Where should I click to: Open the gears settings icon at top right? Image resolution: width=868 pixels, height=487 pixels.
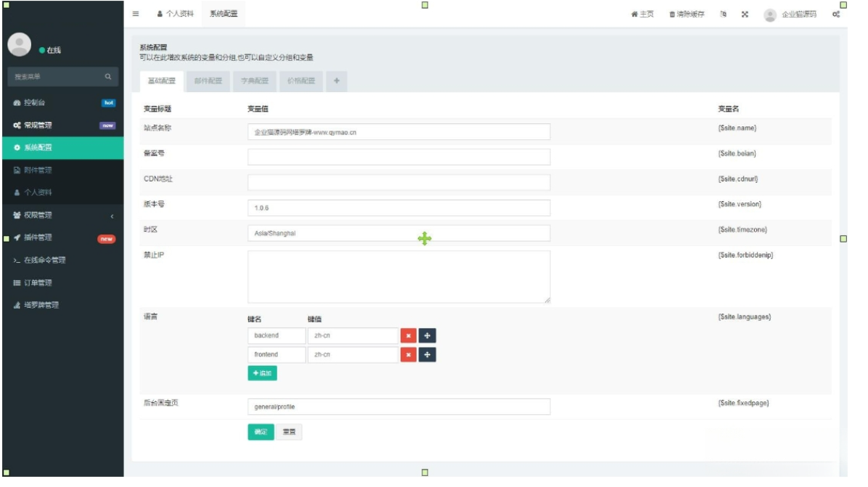(x=836, y=15)
